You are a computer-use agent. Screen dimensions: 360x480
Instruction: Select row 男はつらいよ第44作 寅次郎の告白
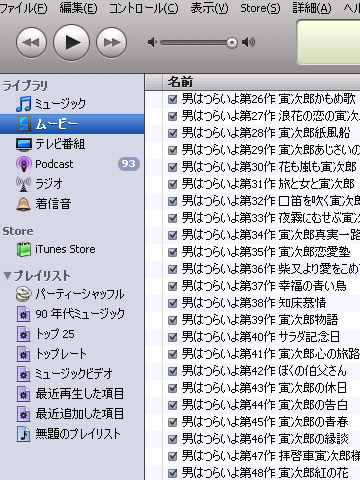[x=253, y=405]
